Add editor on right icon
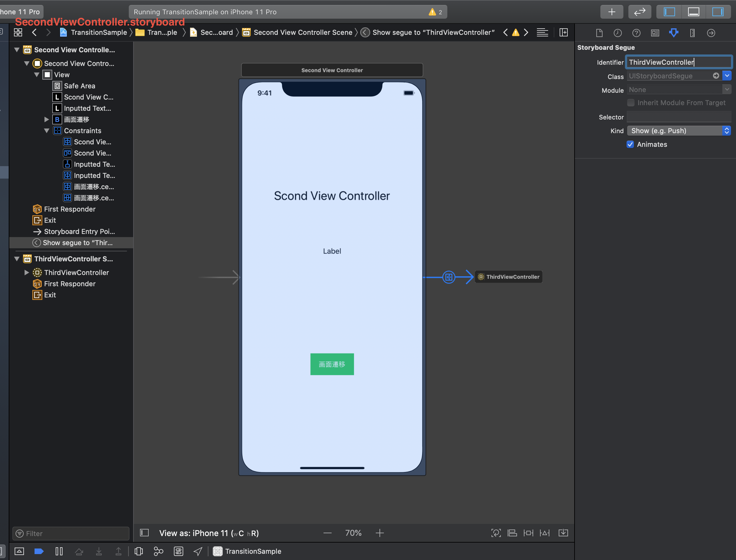Image resolution: width=736 pixels, height=560 pixels. pyautogui.click(x=564, y=32)
